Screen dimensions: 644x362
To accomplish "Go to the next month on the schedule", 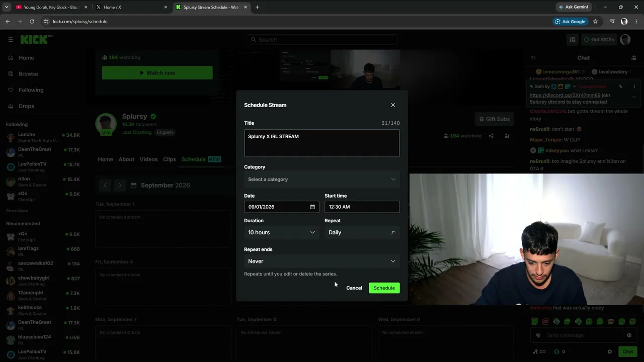I will click(x=120, y=186).
